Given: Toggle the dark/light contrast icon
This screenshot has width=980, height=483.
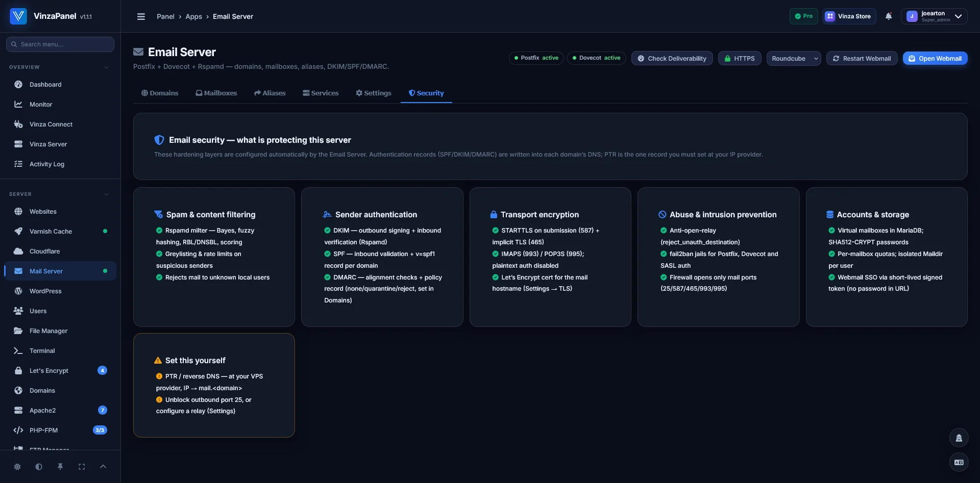Looking at the screenshot, I should tap(39, 467).
